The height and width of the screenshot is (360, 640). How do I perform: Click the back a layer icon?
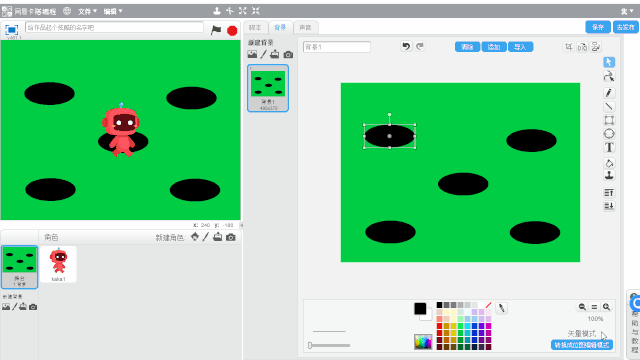click(x=609, y=206)
